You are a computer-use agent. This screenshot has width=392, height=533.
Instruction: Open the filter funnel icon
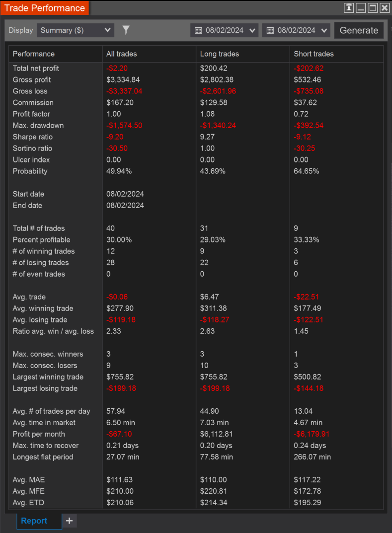pyautogui.click(x=126, y=30)
